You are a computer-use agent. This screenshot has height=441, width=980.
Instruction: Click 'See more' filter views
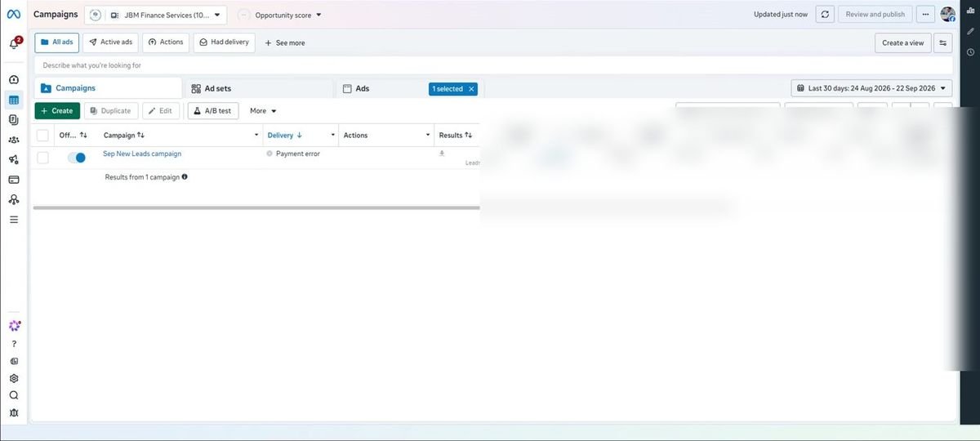click(285, 43)
